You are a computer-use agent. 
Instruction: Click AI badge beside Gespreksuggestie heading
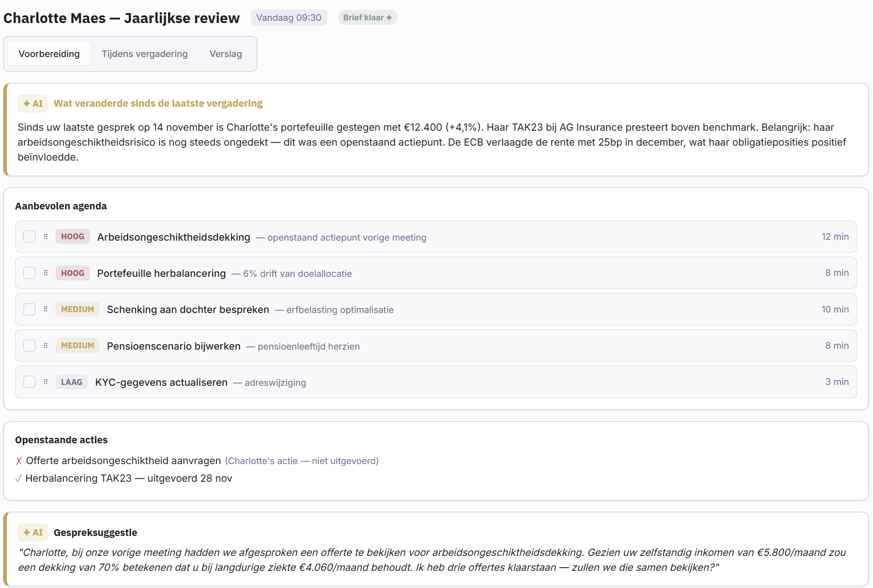[33, 532]
